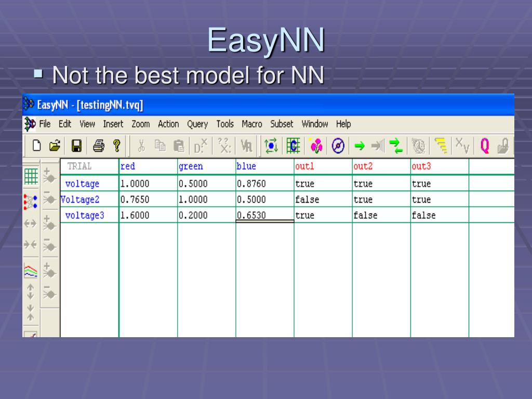The image size is (532, 399).
Task: Select the 'out3' column header
Action: click(x=440, y=167)
